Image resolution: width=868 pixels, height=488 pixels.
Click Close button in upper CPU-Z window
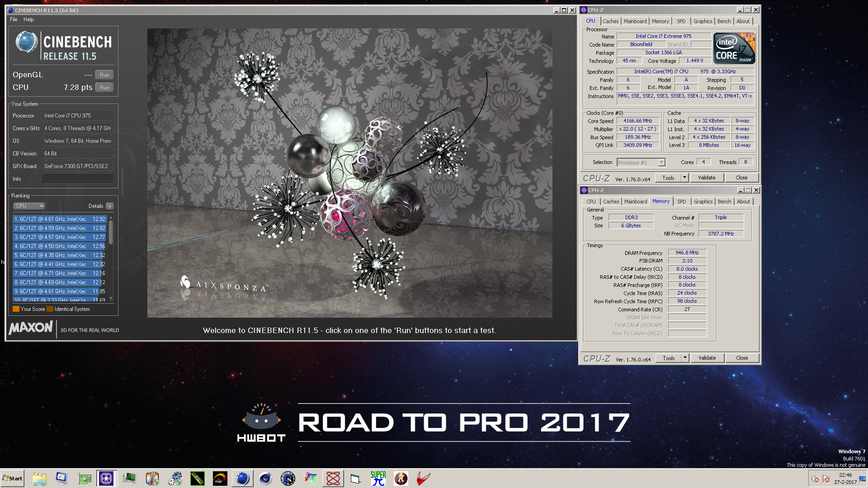click(741, 178)
